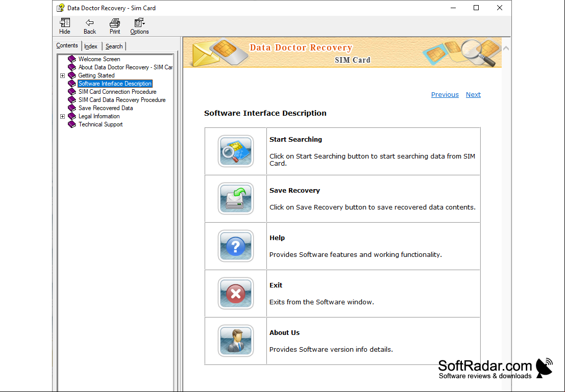Click book icon beside Software Interface Description
565x392 pixels.
(72, 84)
